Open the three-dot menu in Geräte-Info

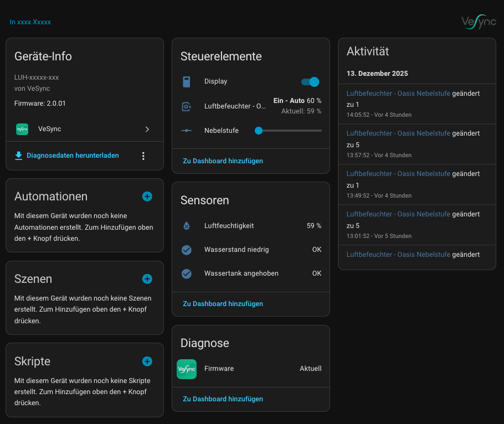(x=143, y=156)
